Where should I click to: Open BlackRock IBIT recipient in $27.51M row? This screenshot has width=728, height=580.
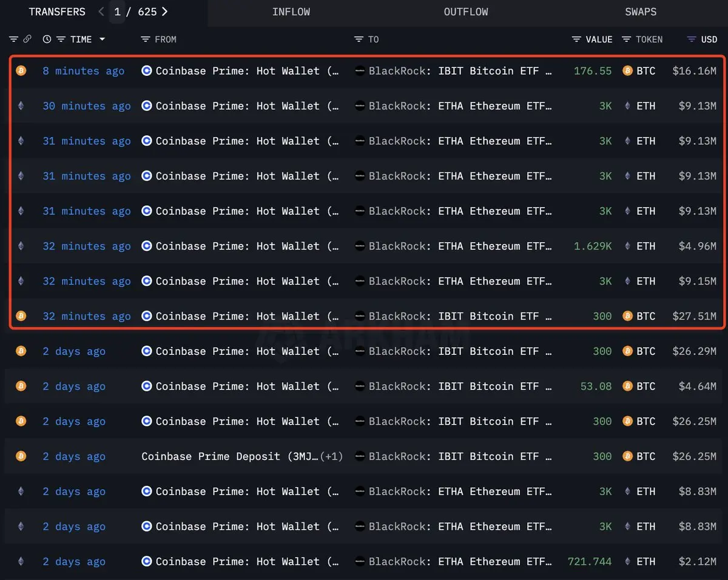tap(460, 317)
